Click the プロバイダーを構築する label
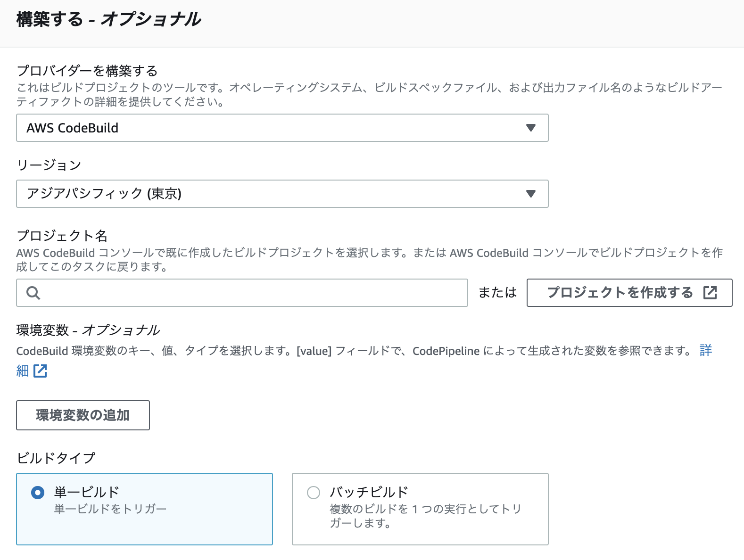This screenshot has width=744, height=560. pos(87,71)
